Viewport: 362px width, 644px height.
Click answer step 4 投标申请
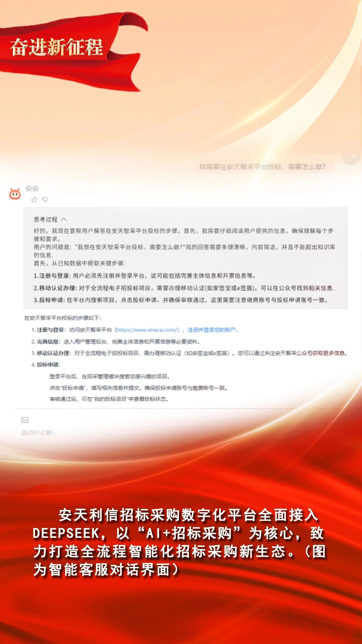pos(46,365)
